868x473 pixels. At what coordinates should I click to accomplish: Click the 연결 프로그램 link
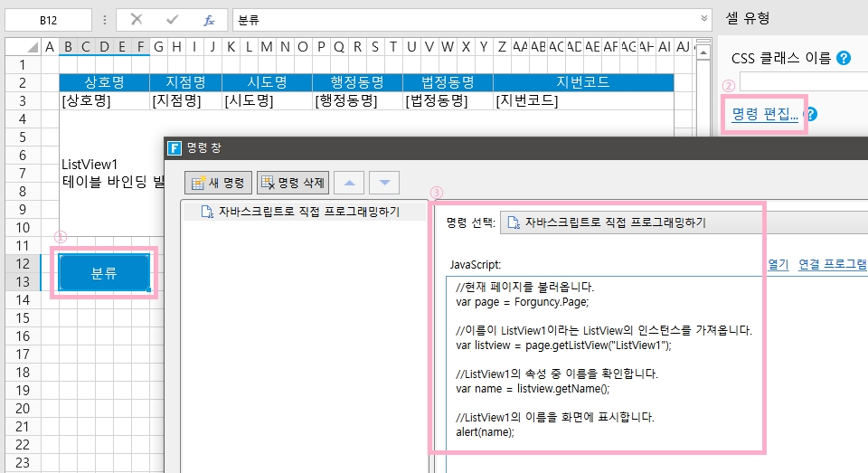point(832,265)
